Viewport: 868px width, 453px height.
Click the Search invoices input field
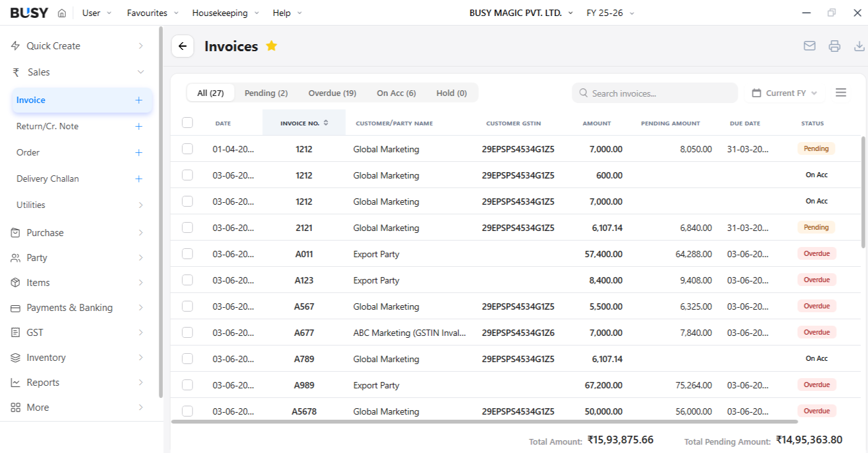(x=655, y=93)
